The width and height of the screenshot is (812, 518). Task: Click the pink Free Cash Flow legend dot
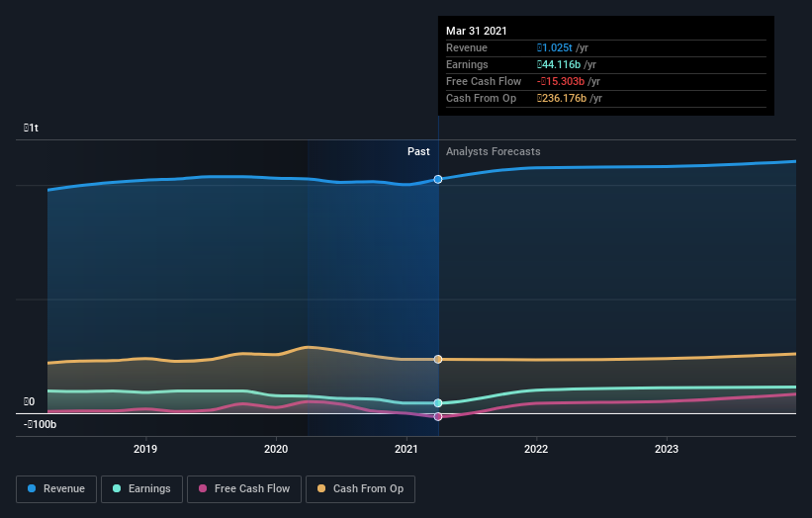tap(203, 488)
